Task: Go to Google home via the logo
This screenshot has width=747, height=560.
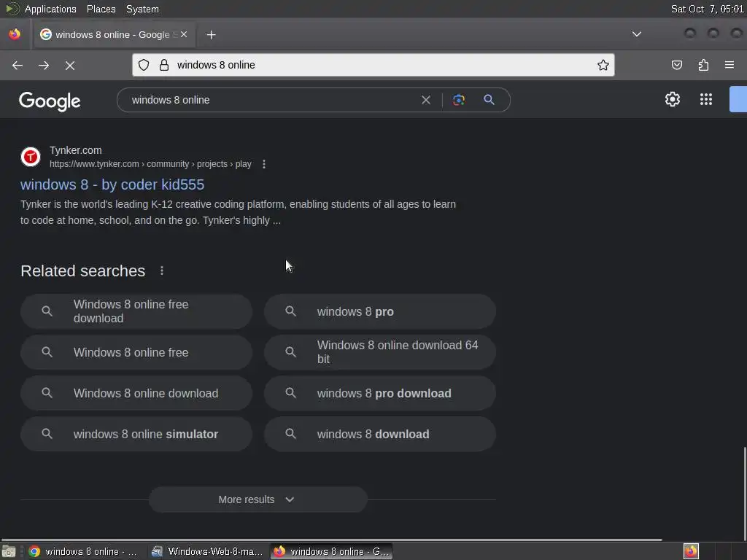Action: pyautogui.click(x=50, y=101)
